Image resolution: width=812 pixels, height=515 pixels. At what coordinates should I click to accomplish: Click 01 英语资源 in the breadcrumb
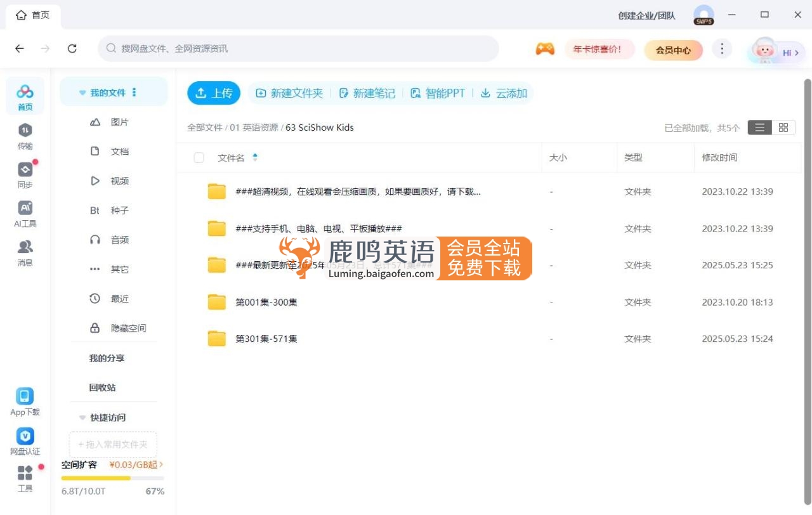pos(254,127)
